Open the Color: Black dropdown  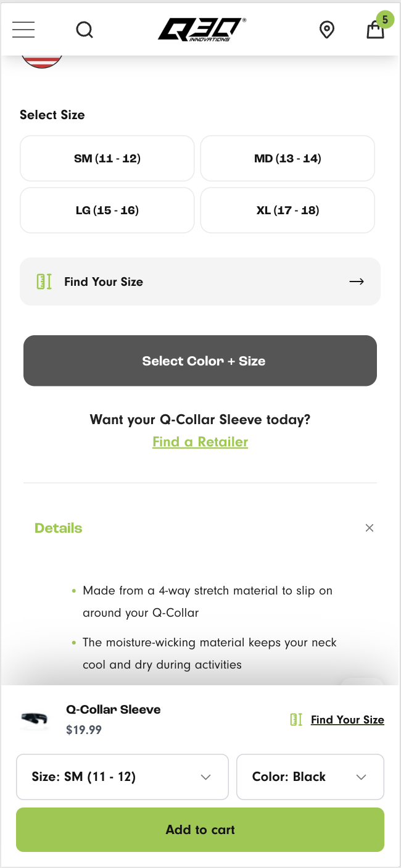[310, 777]
